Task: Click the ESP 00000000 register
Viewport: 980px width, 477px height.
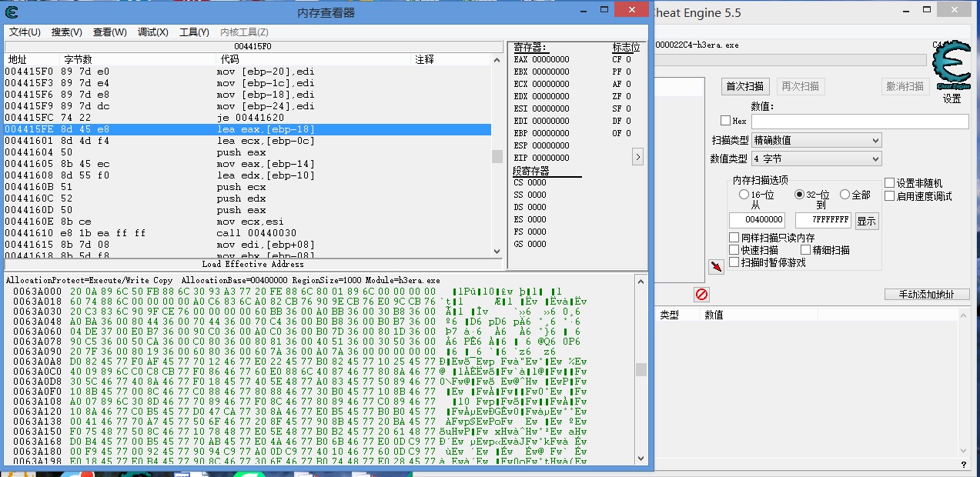Action: [541, 145]
